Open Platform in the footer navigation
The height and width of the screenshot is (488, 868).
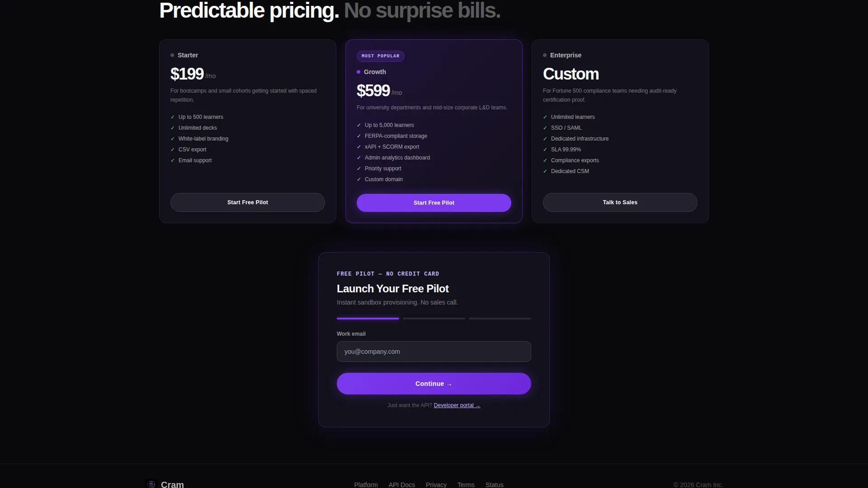[366, 484]
